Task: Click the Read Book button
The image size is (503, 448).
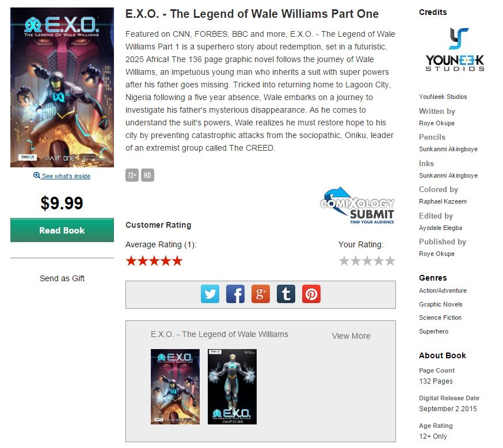Action: [x=62, y=230]
